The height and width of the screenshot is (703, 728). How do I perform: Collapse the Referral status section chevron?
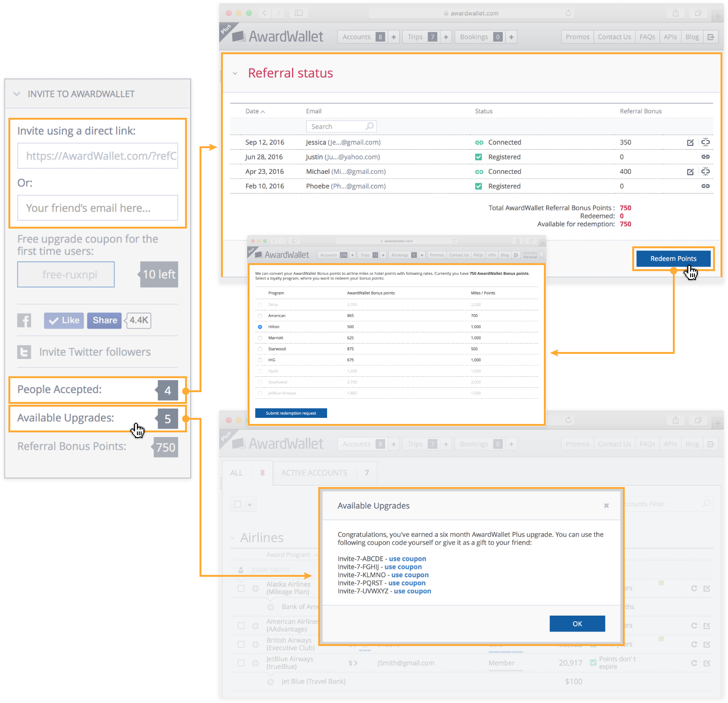[235, 73]
